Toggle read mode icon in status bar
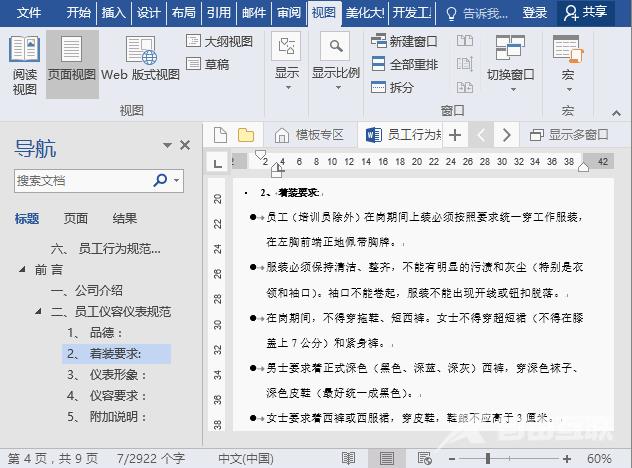The height and width of the screenshot is (468, 632). [x=347, y=458]
